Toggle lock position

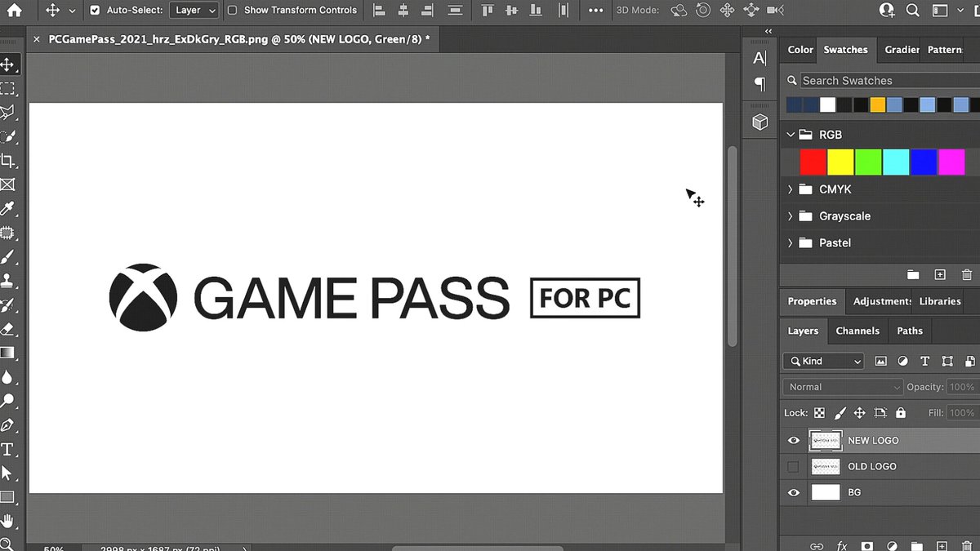pos(860,413)
